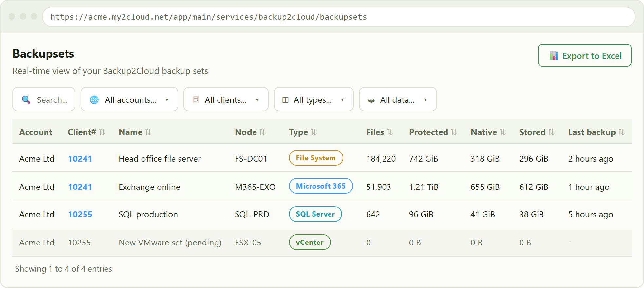The width and height of the screenshot is (644, 288).
Task: Open client 10255 link for SQL production
Action: click(80, 214)
